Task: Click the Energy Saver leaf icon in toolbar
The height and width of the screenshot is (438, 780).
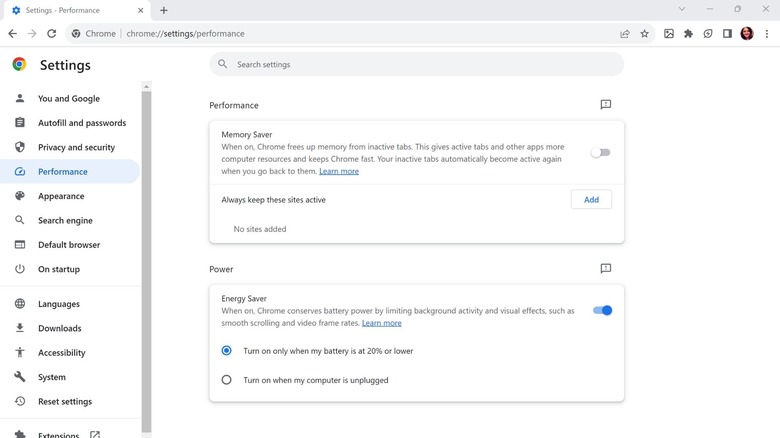Action: (x=708, y=33)
